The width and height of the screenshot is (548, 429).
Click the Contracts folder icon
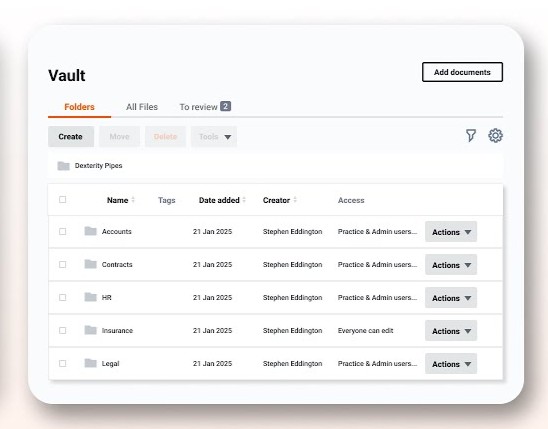(x=91, y=264)
